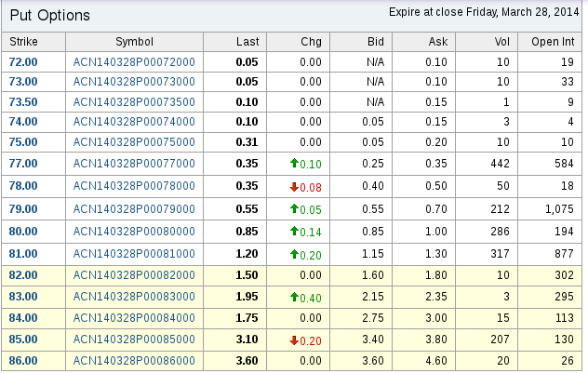
Task: Open the 73.00 strike price link
Action: (23, 82)
